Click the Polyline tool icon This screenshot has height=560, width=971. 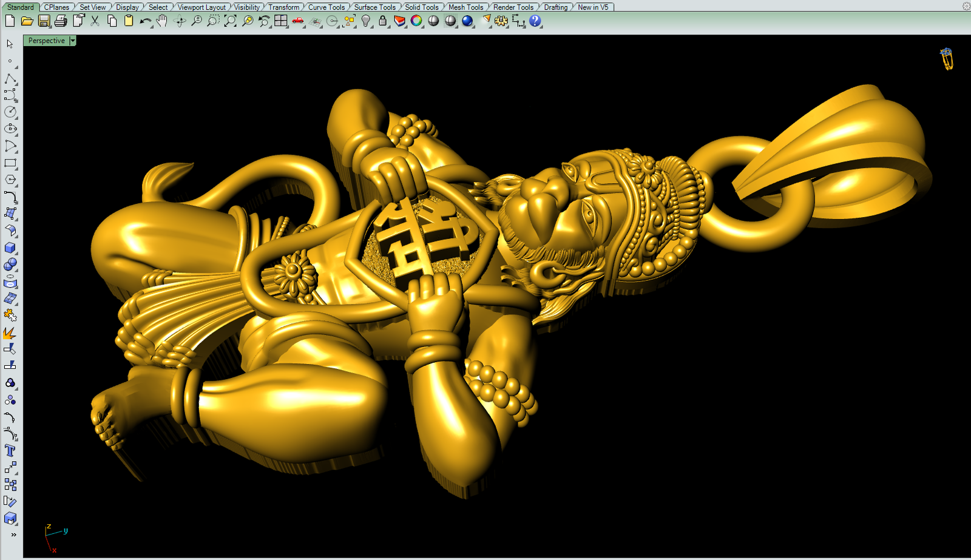coord(10,79)
